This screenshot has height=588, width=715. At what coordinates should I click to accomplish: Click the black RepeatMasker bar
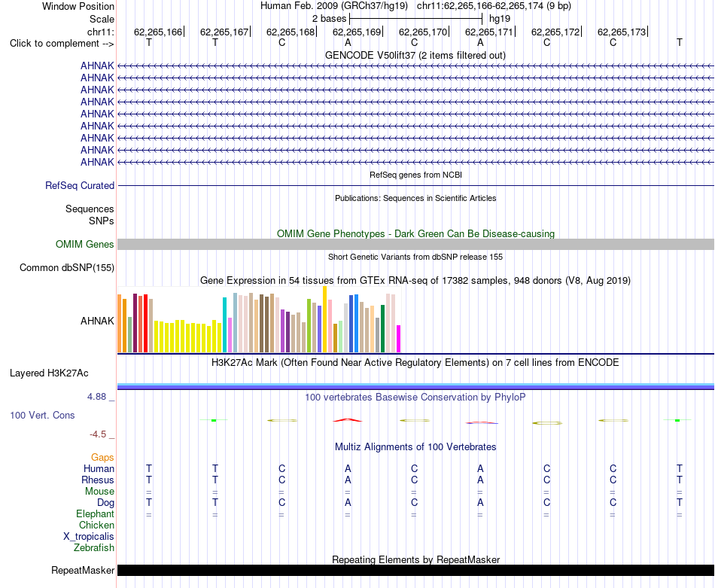pos(415,570)
